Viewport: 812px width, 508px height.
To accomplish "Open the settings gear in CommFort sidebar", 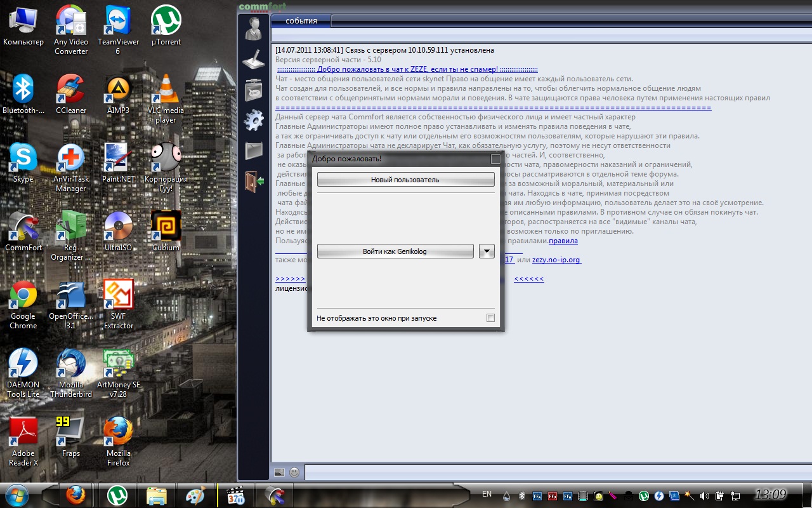I will [x=254, y=120].
